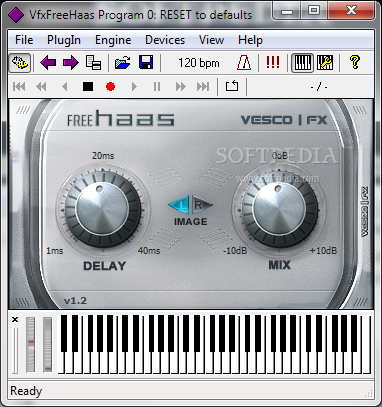The height and width of the screenshot is (407, 382).
Task: Close the VfxFreeHaas window
Action: click(352, 11)
